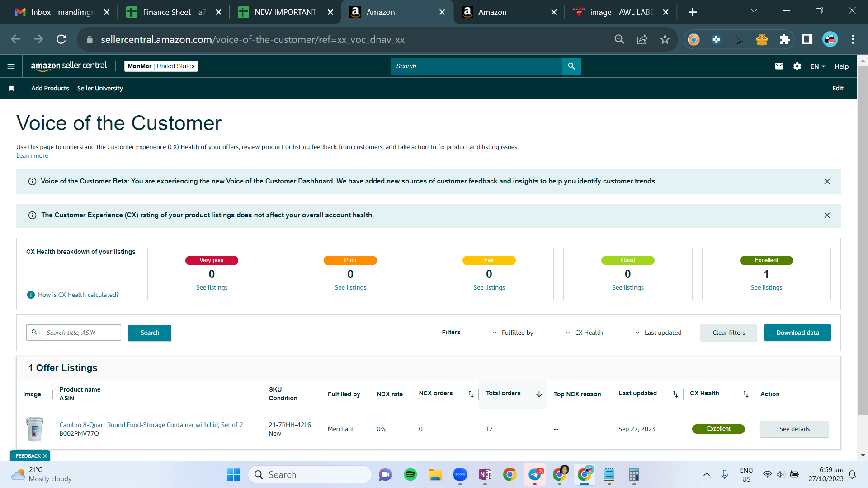This screenshot has height=488, width=868.
Task: Open the messages envelope icon
Action: tap(779, 66)
